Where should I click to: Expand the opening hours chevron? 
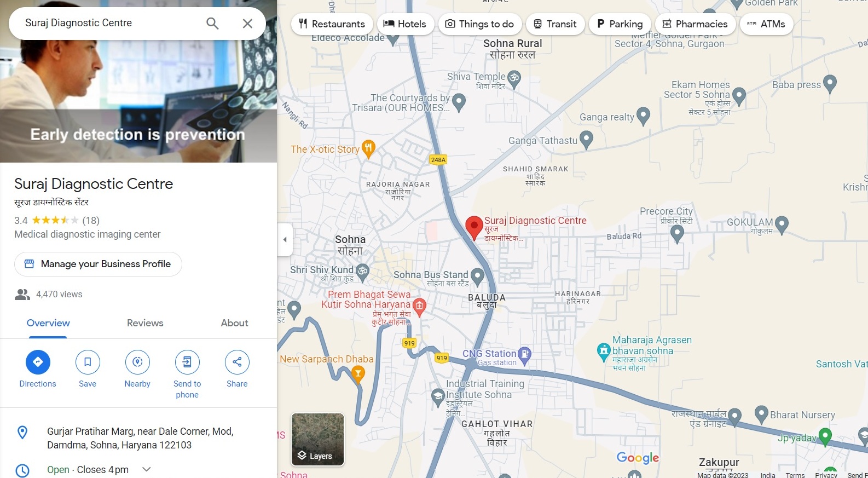coord(146,469)
